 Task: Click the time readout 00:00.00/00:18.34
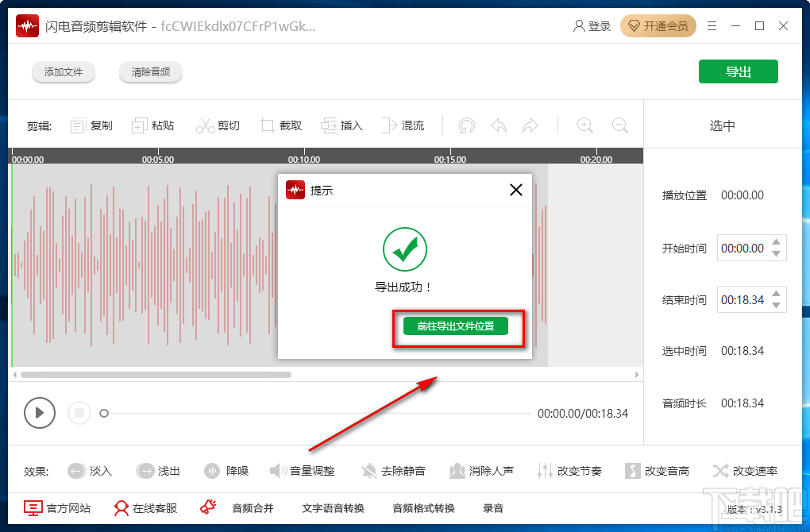583,413
